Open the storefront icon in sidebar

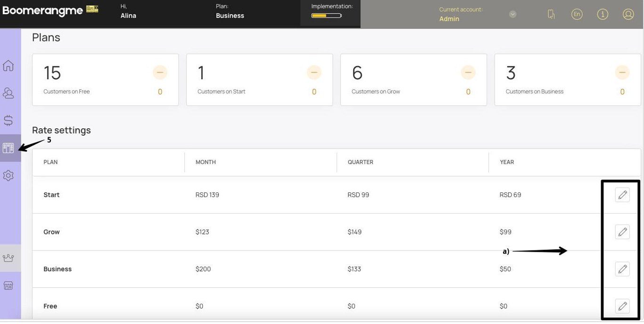click(8, 285)
